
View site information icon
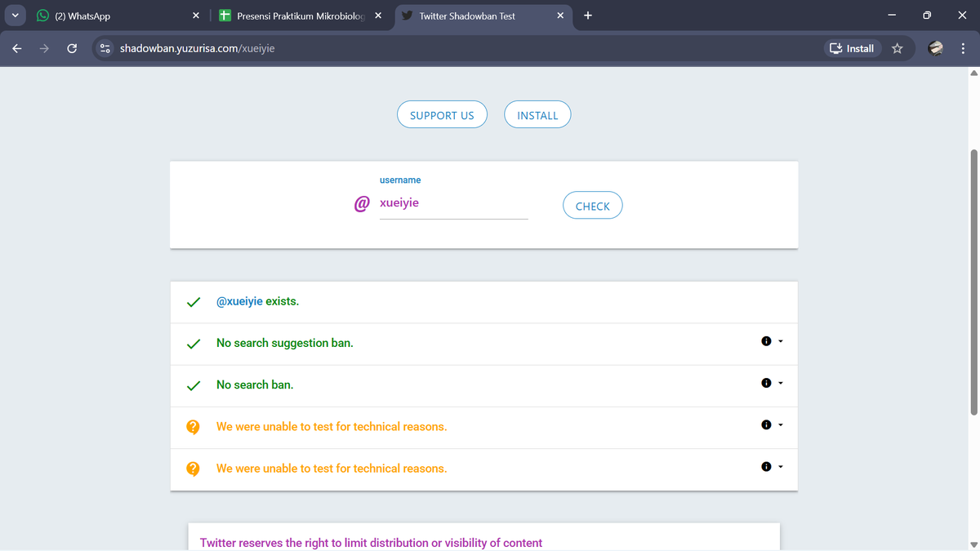tap(105, 48)
